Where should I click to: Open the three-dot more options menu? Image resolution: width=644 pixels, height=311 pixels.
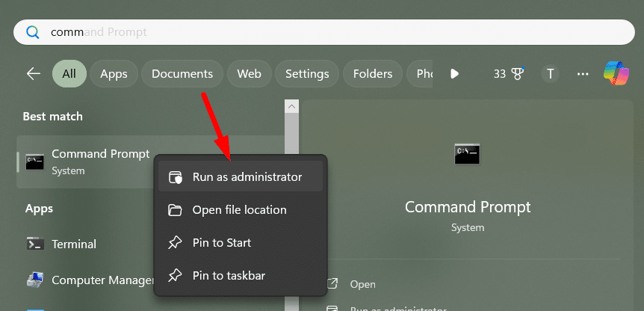click(x=583, y=74)
